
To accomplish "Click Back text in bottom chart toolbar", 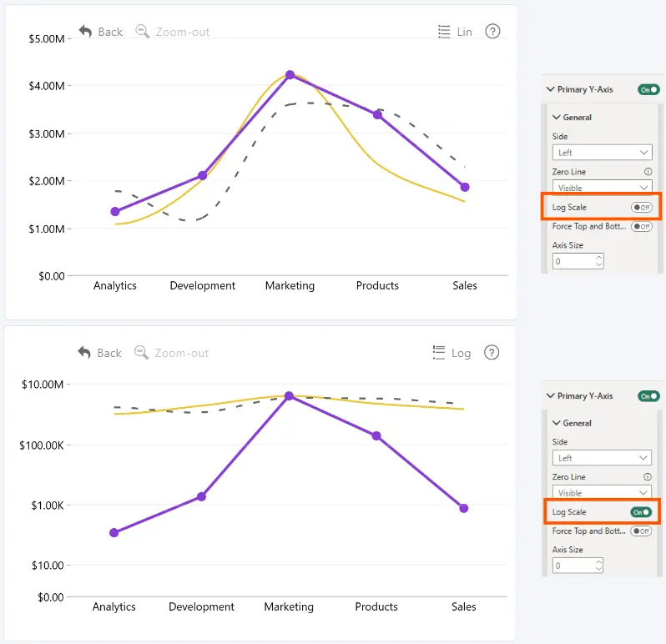I will coord(109,353).
